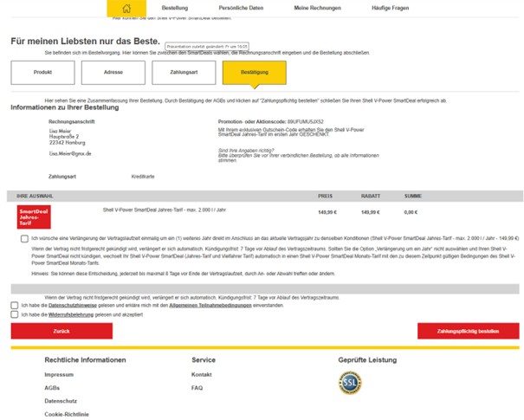Open the Kontakt link under Service
The image size is (524, 420).
pyautogui.click(x=203, y=374)
